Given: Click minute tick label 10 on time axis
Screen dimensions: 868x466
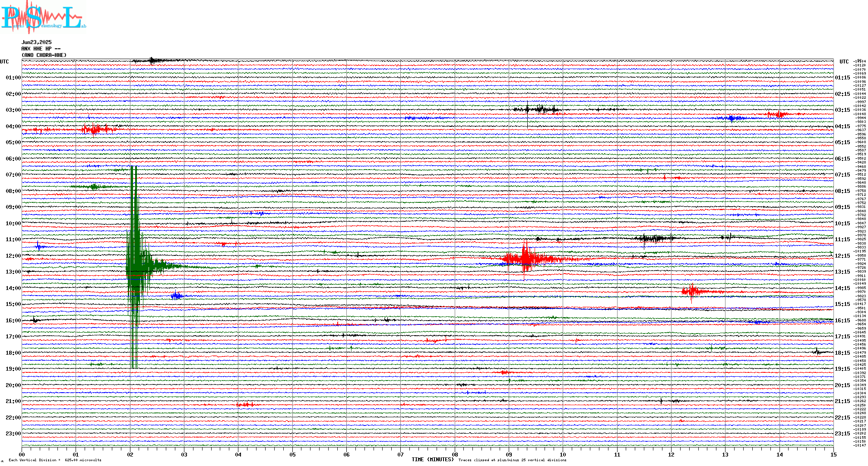Looking at the screenshot, I should [563, 454].
